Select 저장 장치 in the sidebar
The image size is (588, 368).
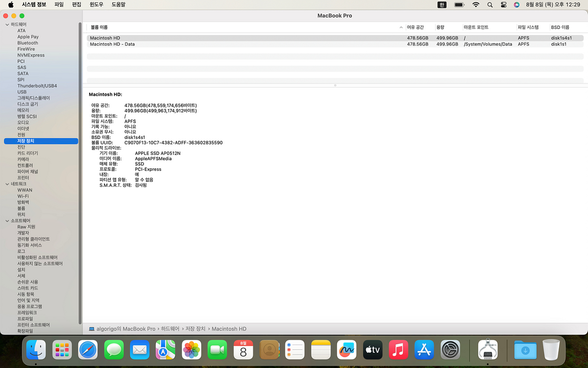(x=41, y=141)
